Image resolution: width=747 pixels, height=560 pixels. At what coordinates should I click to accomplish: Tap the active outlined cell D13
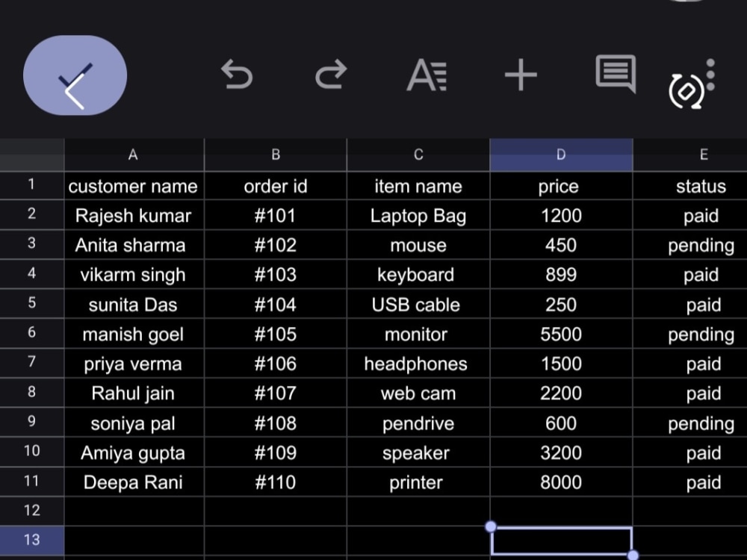click(x=561, y=541)
